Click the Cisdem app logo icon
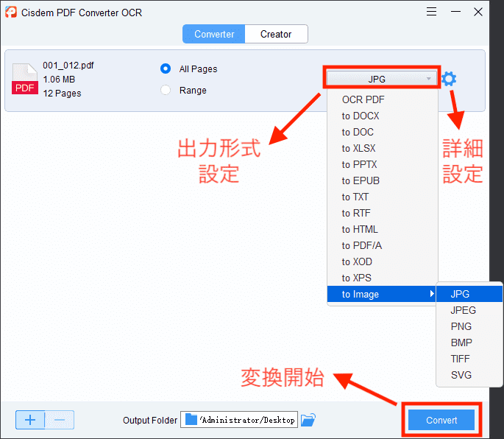The width and height of the screenshot is (504, 439). coord(11,13)
